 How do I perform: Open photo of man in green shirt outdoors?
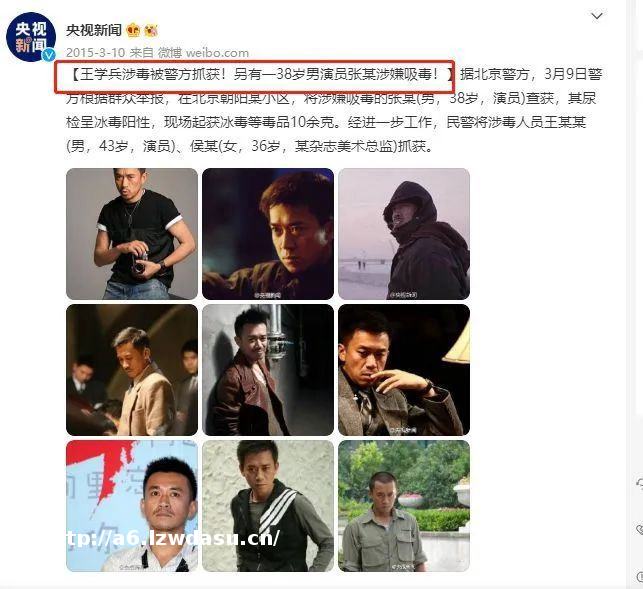pyautogui.click(x=404, y=506)
